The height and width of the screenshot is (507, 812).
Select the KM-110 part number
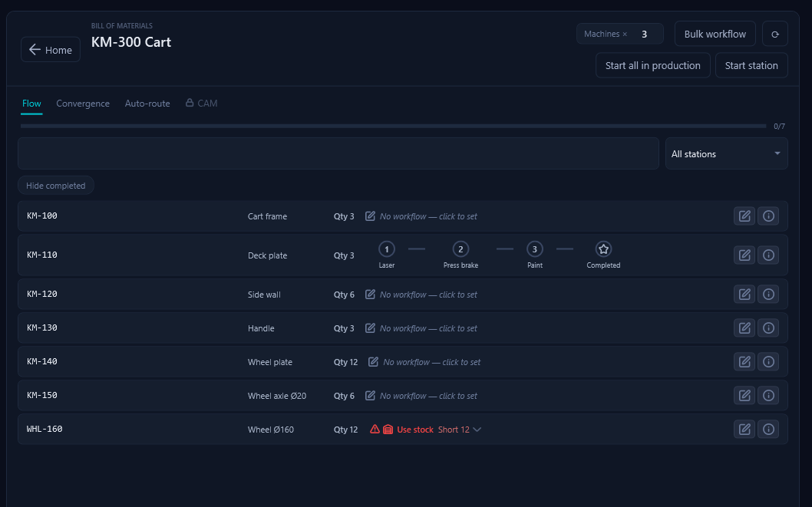click(x=42, y=255)
